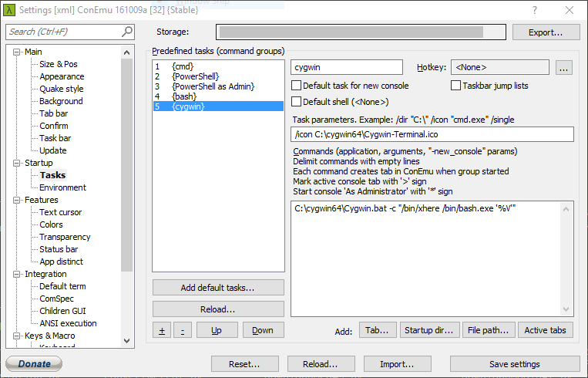Screen dimensions: 588x378
Task: Select Tab bar in the tree
Action: pos(54,113)
